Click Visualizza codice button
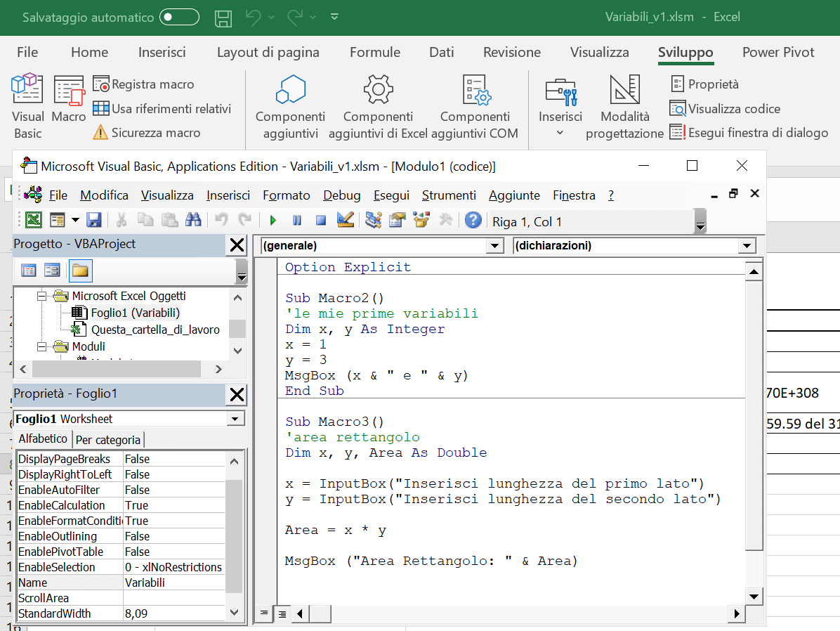Screen dimensions: 840x631 point(726,108)
